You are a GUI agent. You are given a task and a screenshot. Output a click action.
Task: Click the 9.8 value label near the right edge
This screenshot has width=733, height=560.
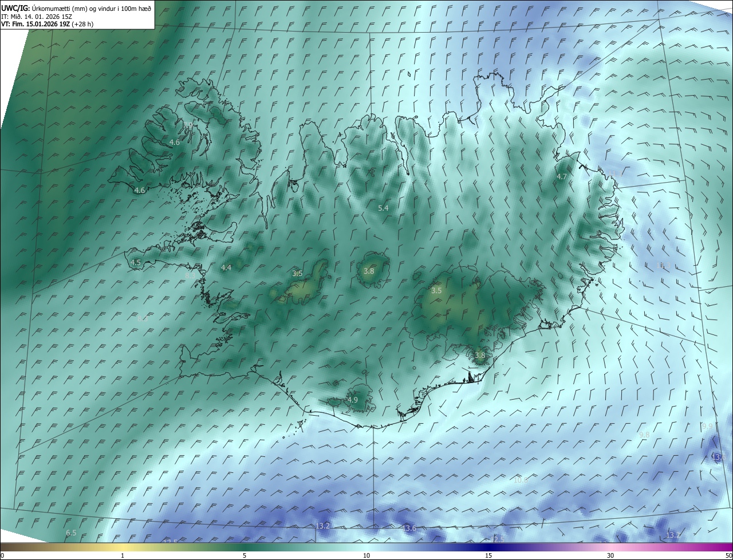644,435
